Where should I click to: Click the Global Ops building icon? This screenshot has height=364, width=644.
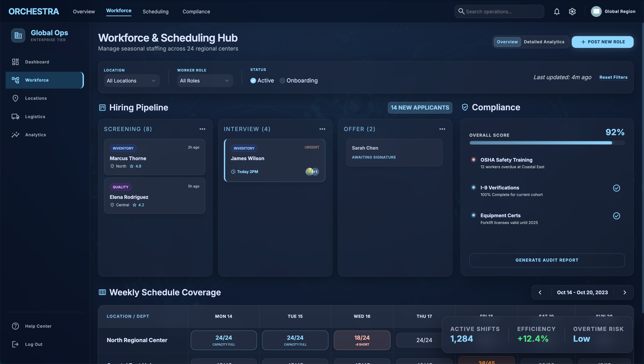[18, 35]
